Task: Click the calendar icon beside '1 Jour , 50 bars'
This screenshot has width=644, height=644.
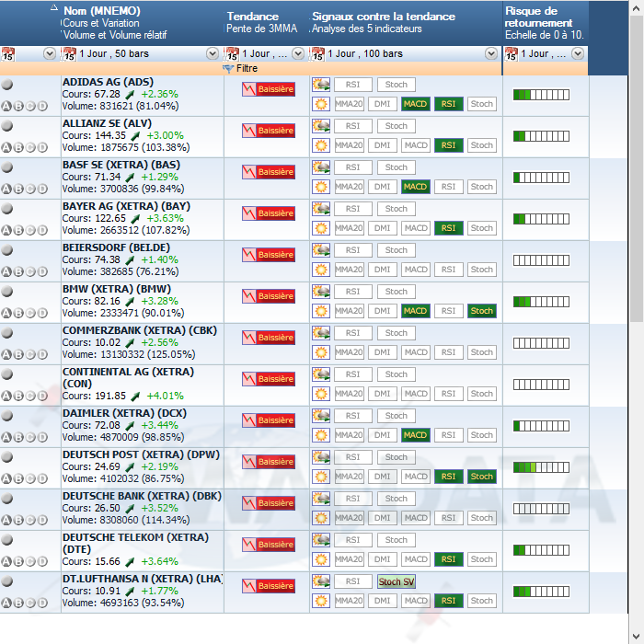Action: click(69, 53)
